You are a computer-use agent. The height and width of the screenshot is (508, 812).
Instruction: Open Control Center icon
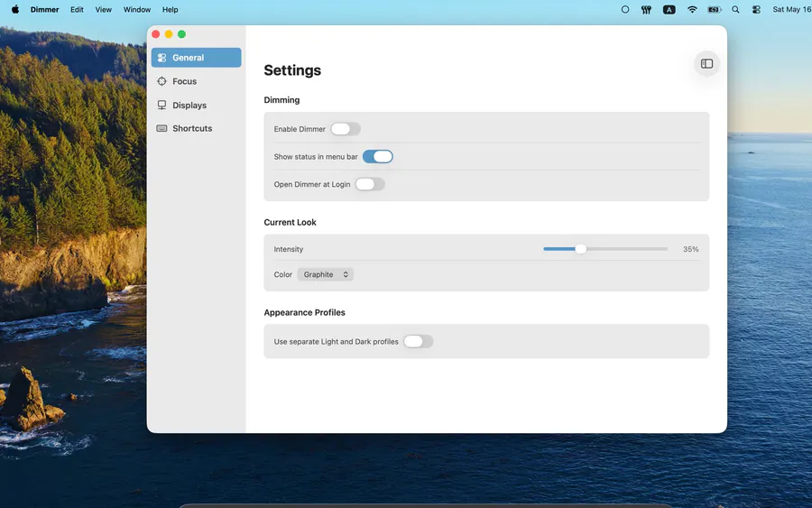click(756, 9)
